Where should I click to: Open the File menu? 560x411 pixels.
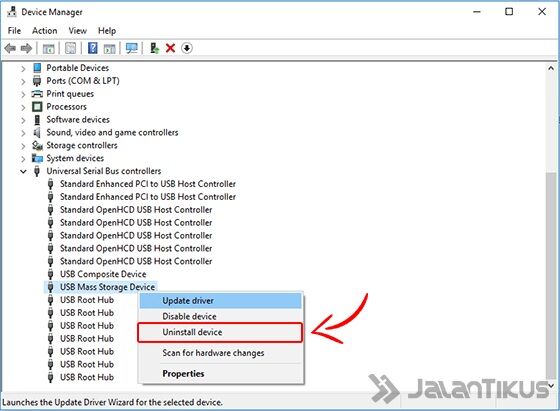coord(14,31)
